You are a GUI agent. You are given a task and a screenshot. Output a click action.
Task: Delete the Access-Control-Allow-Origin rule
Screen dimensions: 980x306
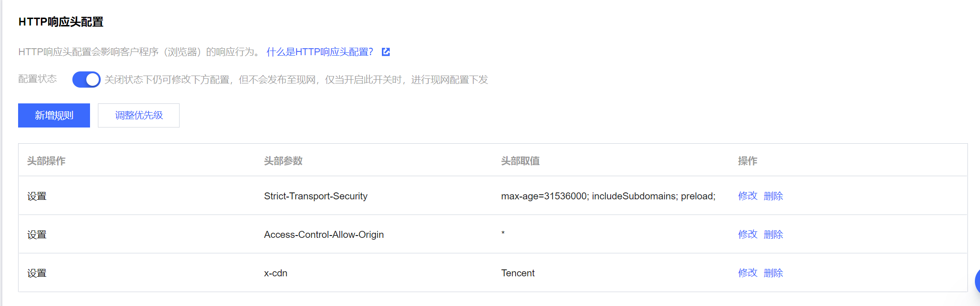773,235
